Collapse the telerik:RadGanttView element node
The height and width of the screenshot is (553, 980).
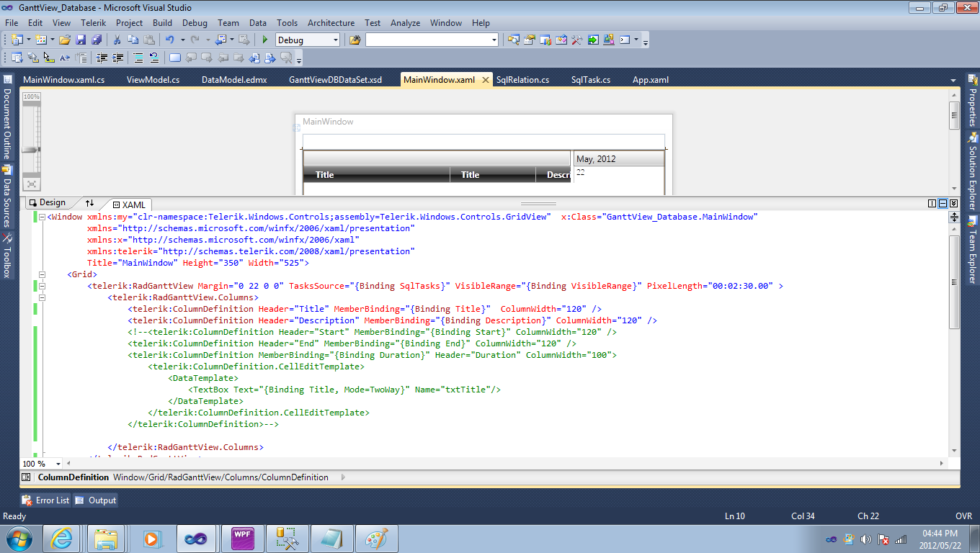(x=43, y=286)
